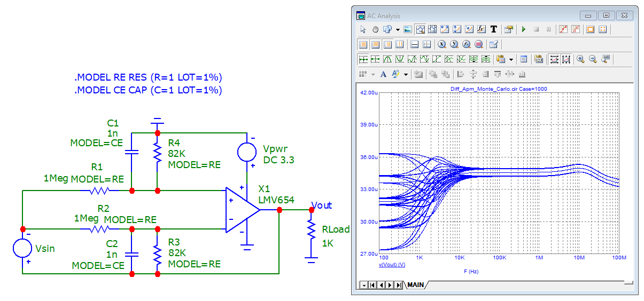Open the tab list dropdown arrow
This screenshot has width=644, height=301.
tap(364, 285)
